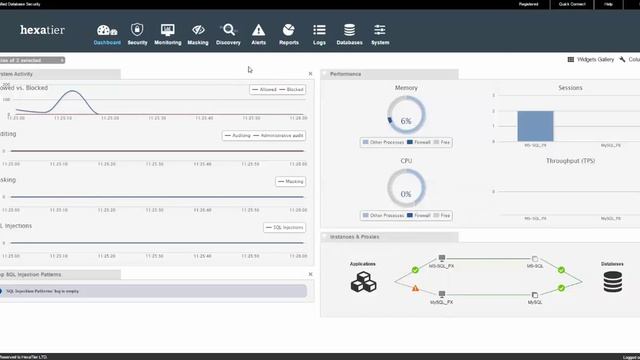Click the MySQL instance node

point(535,295)
